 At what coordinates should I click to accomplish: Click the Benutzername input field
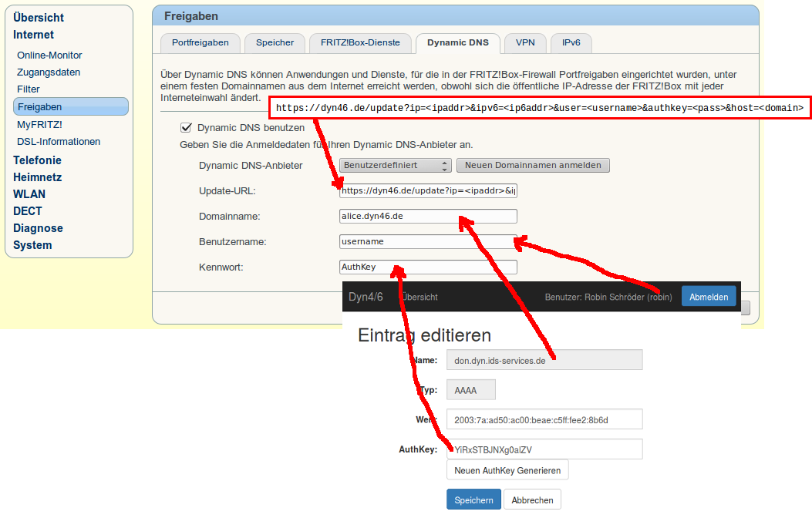428,241
